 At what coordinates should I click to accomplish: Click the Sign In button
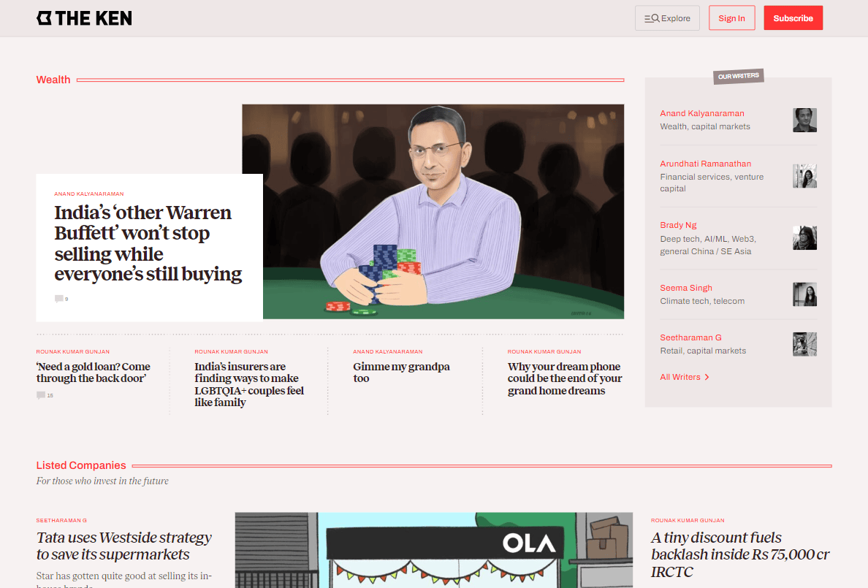point(732,18)
